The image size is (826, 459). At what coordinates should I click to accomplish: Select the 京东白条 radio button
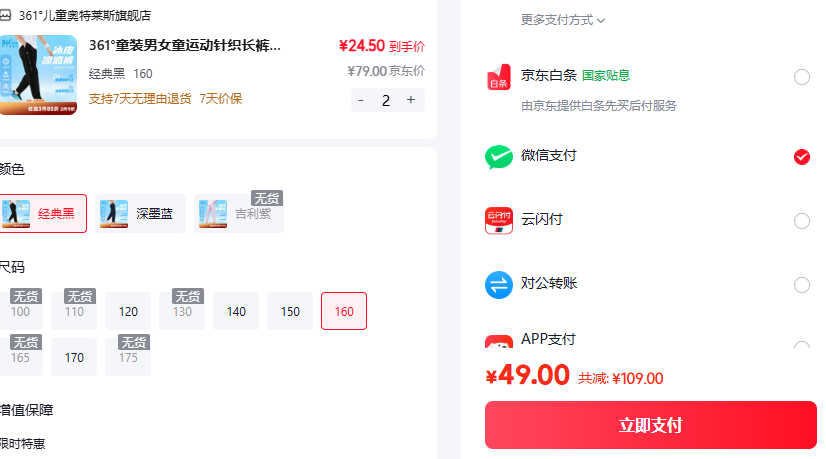(x=801, y=77)
